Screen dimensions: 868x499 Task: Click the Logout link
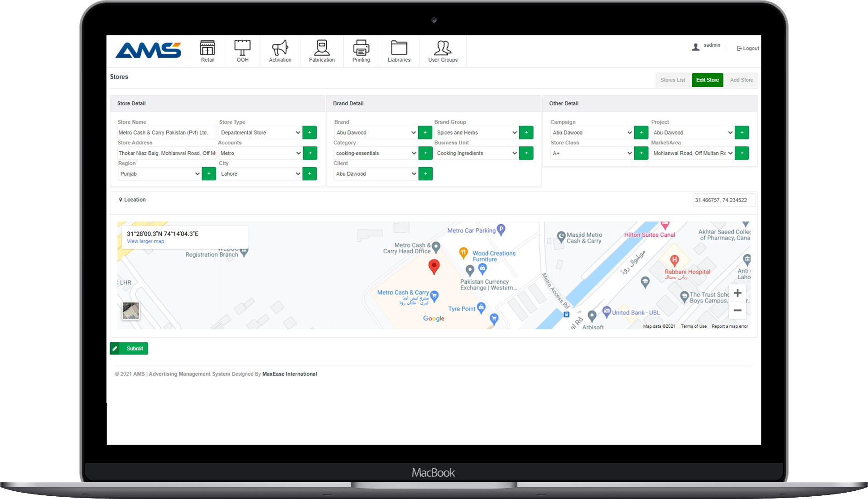tap(747, 48)
